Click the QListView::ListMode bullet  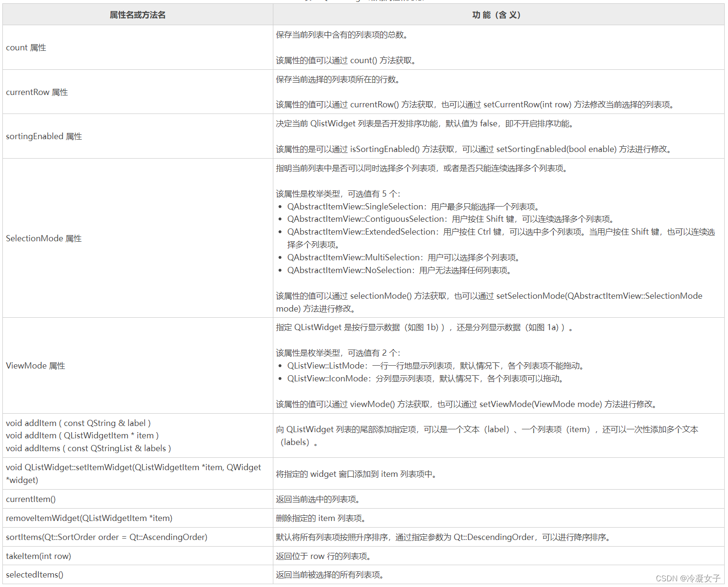[x=437, y=366]
